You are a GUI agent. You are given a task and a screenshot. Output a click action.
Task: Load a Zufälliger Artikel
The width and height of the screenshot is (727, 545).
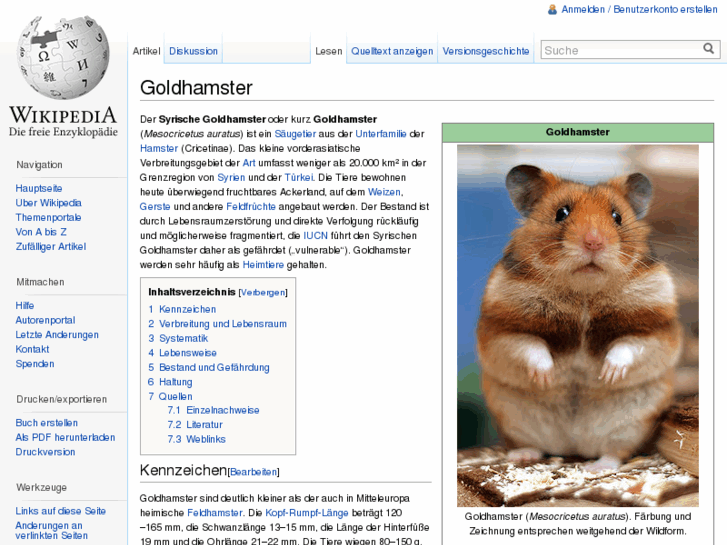pos(51,246)
